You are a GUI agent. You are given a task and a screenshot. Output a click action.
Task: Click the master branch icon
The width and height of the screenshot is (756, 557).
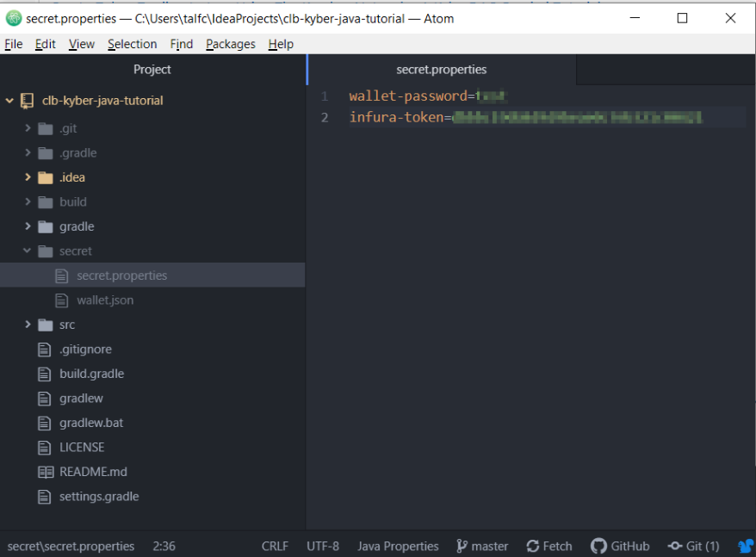coord(462,546)
